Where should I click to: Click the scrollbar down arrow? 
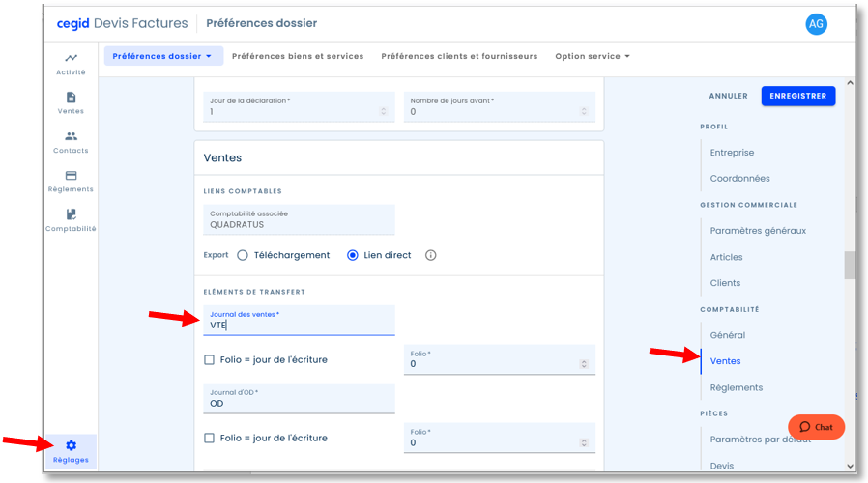tap(851, 467)
